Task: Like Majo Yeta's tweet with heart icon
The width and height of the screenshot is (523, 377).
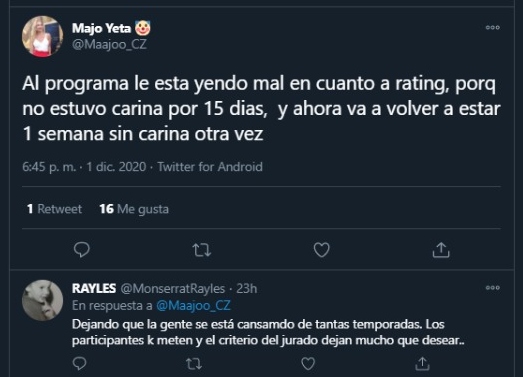Action: point(322,250)
